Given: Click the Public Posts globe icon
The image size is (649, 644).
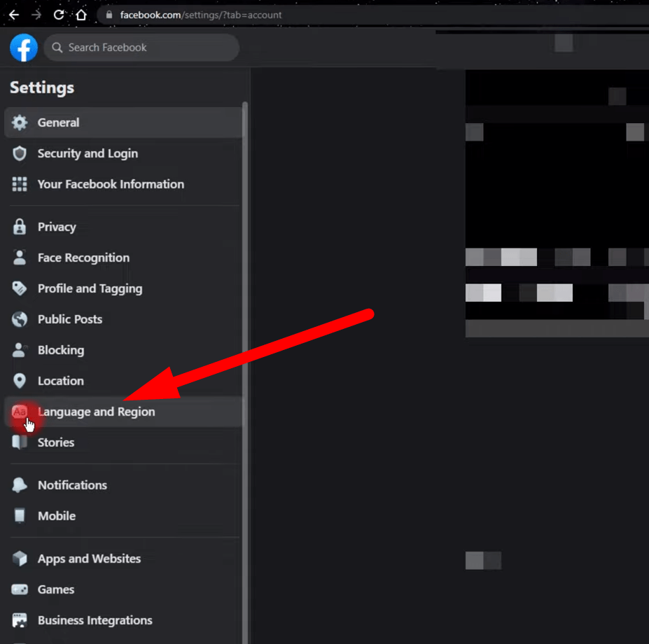Looking at the screenshot, I should coord(20,319).
